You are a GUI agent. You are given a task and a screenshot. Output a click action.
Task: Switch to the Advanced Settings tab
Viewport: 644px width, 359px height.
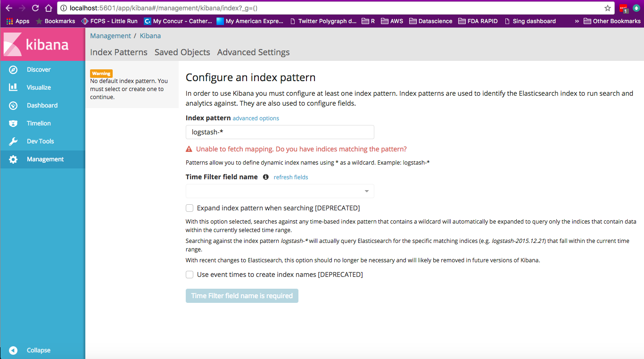point(253,52)
